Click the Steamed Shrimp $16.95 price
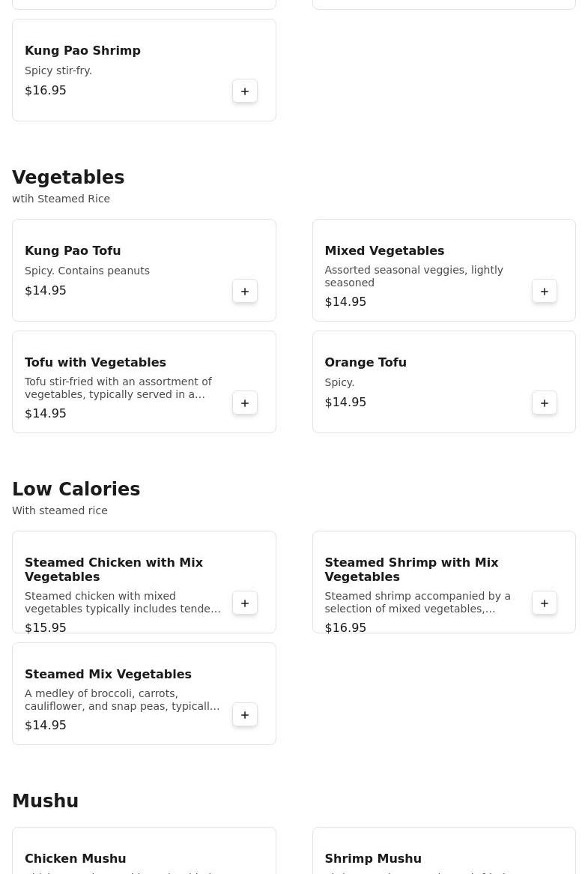Viewport: 588px width, 874px height. click(345, 627)
